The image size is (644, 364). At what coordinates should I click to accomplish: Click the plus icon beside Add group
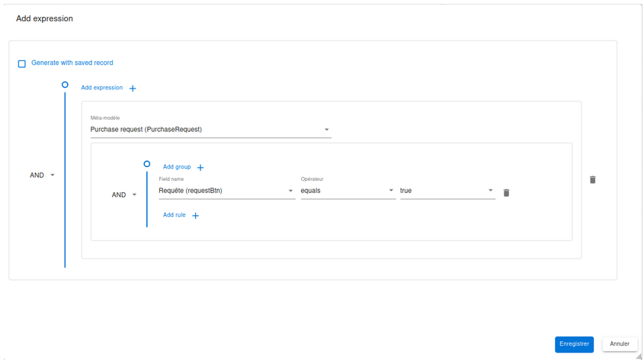click(200, 167)
